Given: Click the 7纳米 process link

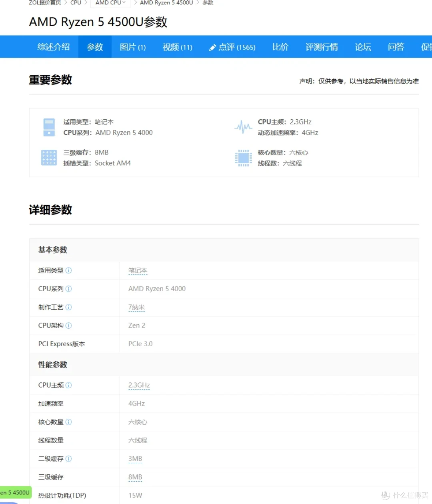Looking at the screenshot, I should tap(136, 307).
